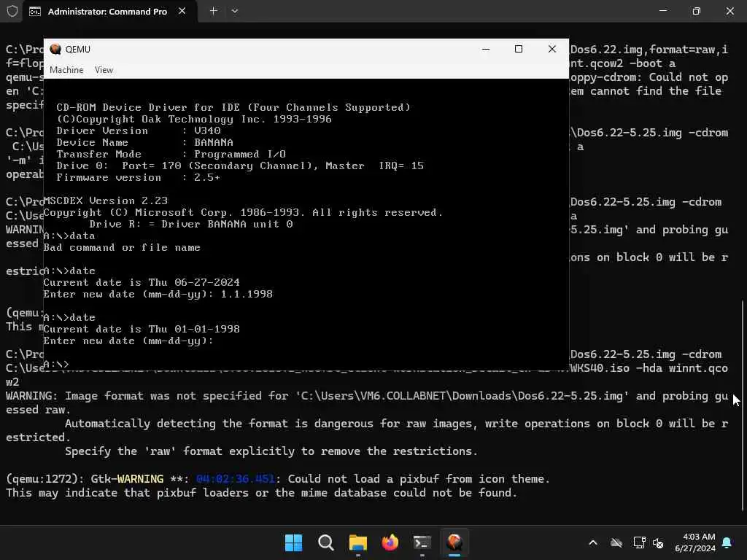
Task: Close the QEMU window
Action: (552, 49)
